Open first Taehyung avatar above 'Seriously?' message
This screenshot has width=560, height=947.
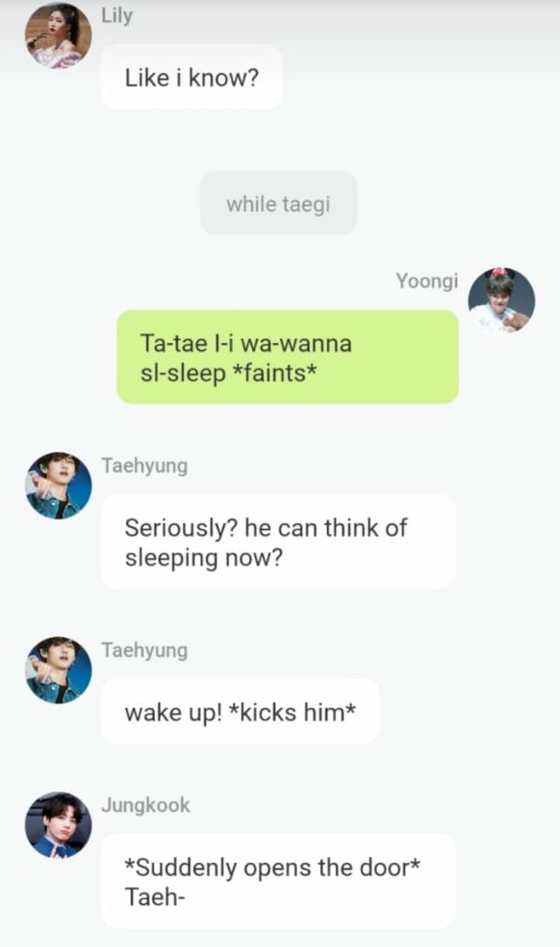pos(59,486)
